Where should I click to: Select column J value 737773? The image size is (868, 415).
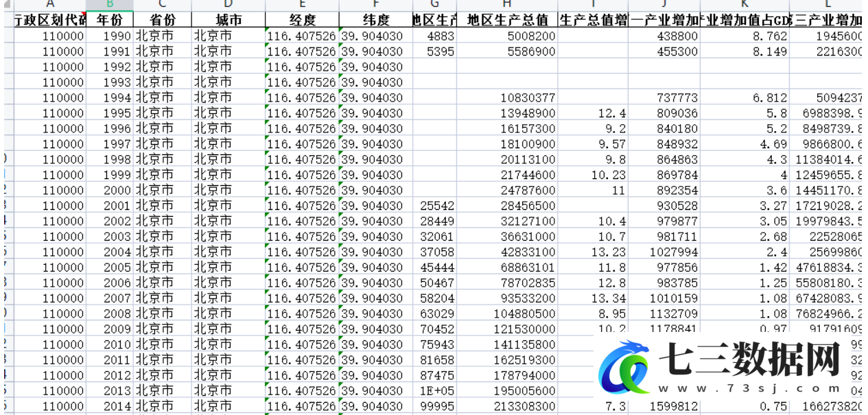click(x=664, y=97)
